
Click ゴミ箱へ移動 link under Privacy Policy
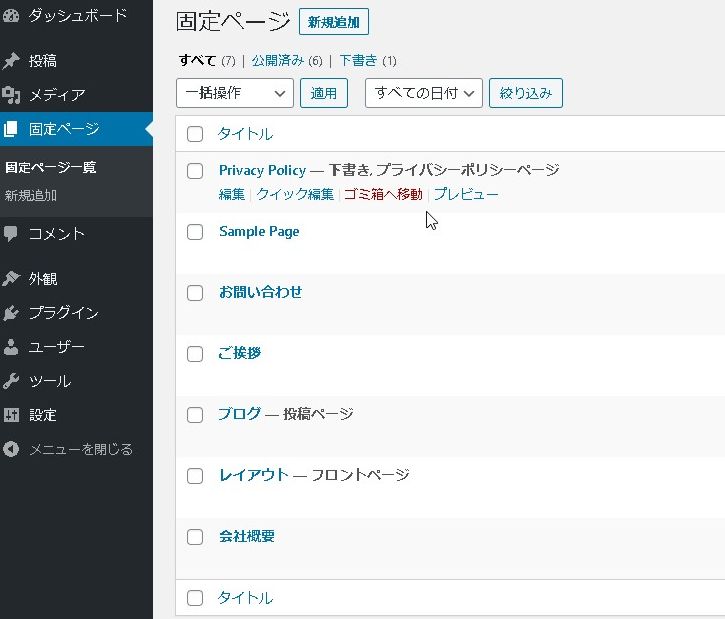[x=383, y=194]
